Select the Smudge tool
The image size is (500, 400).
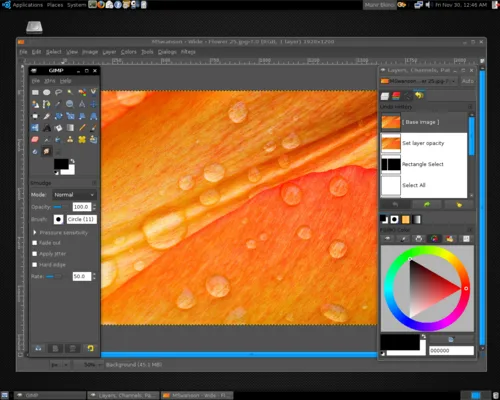pos(47,151)
